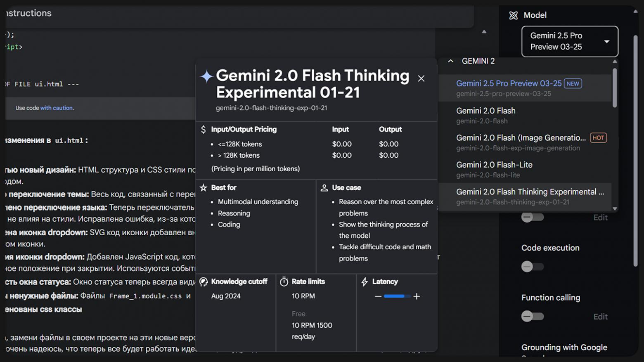Image resolution: width=644 pixels, height=362 pixels.
Task: Click Edit next to Function calling
Action: point(600,317)
